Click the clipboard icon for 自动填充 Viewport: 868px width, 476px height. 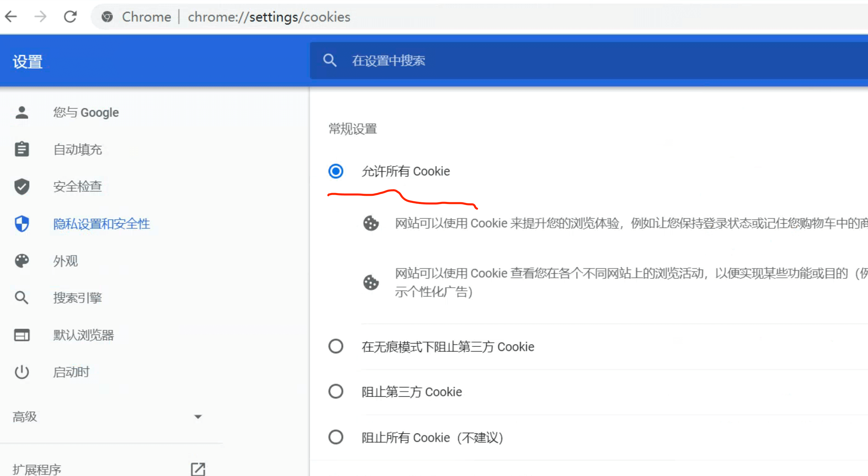[x=22, y=149]
